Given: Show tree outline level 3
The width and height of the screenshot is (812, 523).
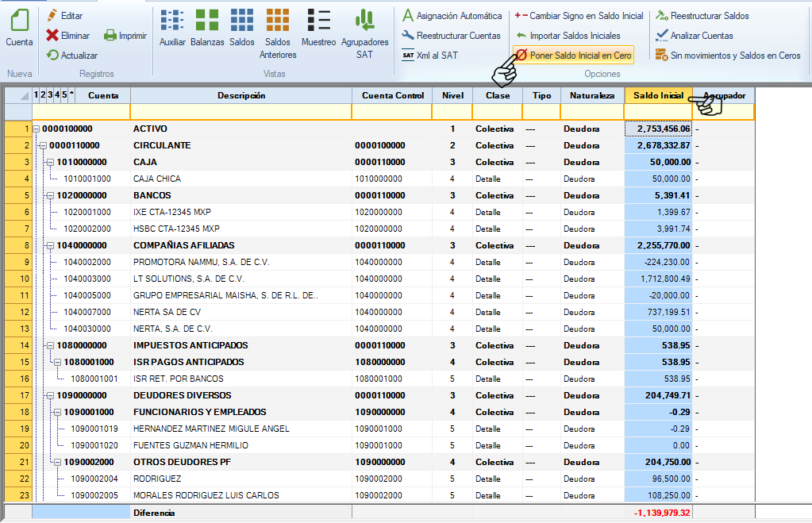Looking at the screenshot, I should tap(50, 94).
